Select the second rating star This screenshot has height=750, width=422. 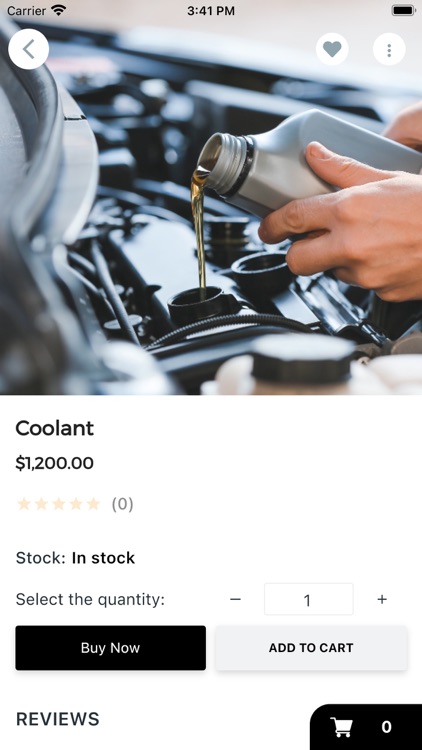[x=41, y=504]
